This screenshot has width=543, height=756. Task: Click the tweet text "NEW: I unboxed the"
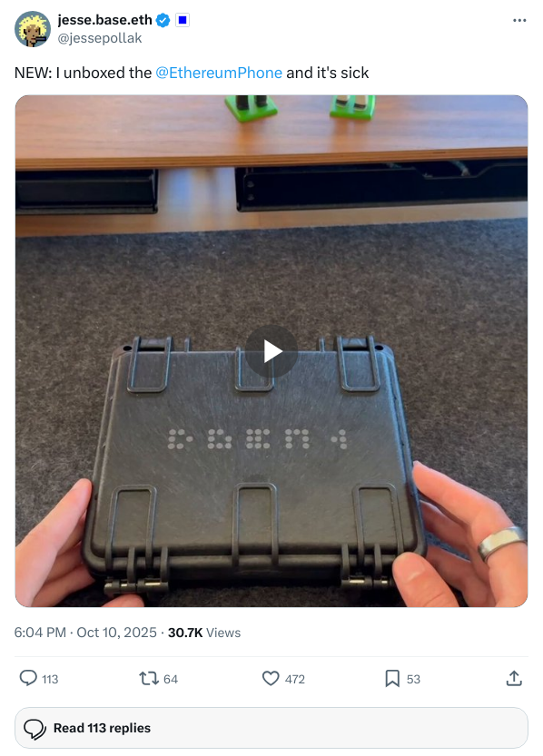point(83,73)
